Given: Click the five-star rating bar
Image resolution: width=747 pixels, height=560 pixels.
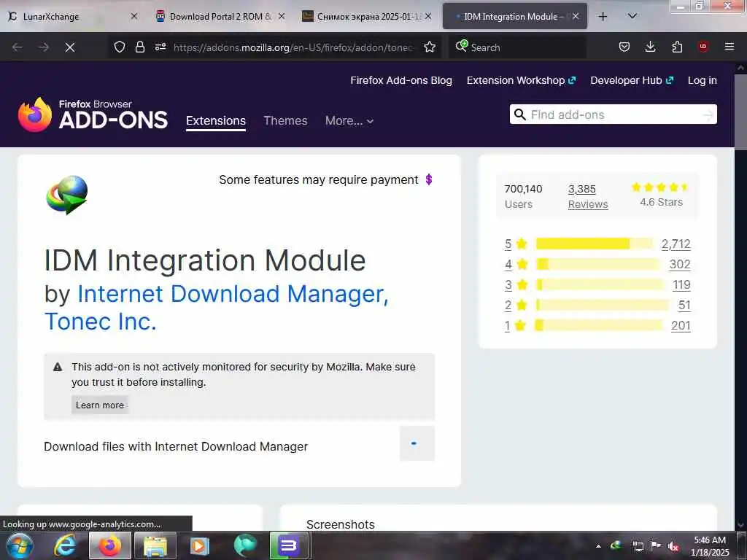Looking at the screenshot, I should coord(594,244).
